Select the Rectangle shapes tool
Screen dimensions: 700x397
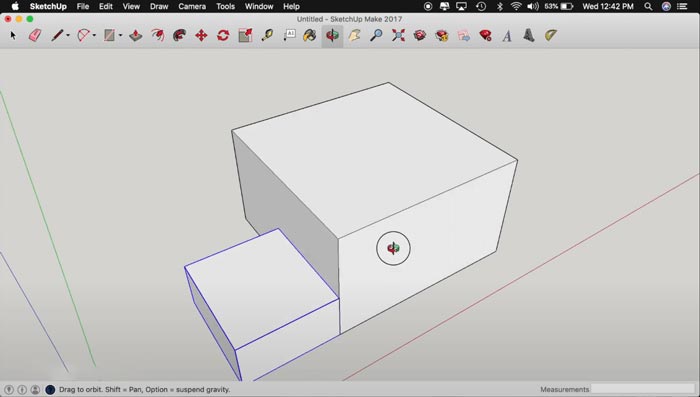point(109,35)
